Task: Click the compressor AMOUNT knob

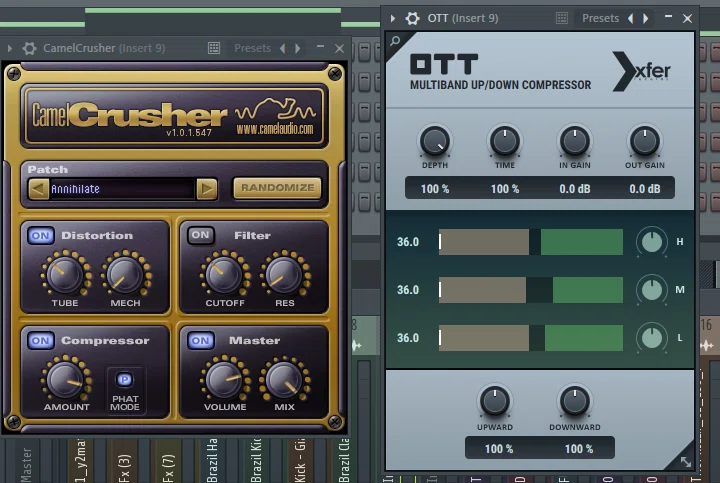Action: [66, 379]
